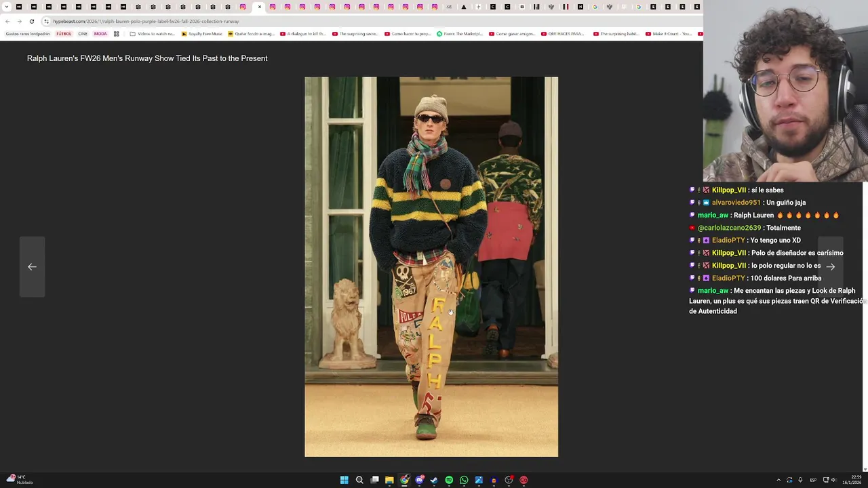The height and width of the screenshot is (488, 868).
Task: Click @carlolazcano2639's message 'Totalmente'
Action: click(783, 228)
